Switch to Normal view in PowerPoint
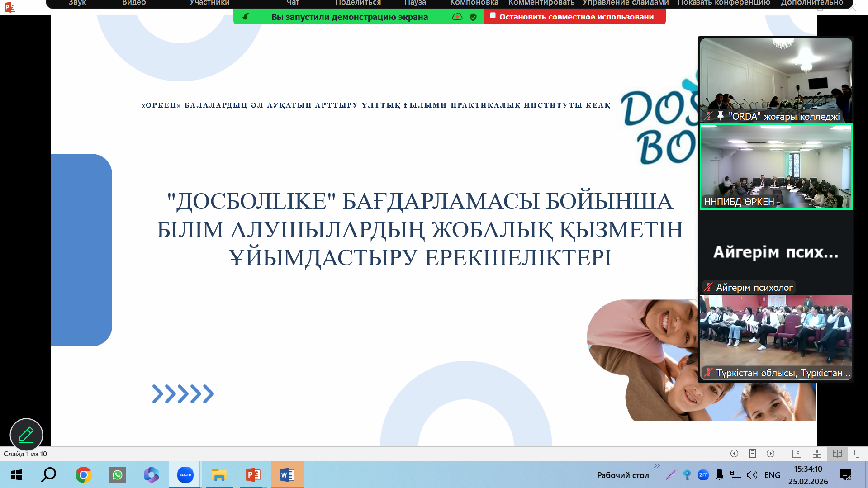Screen dimensions: 868x488 pyautogui.click(x=797, y=454)
